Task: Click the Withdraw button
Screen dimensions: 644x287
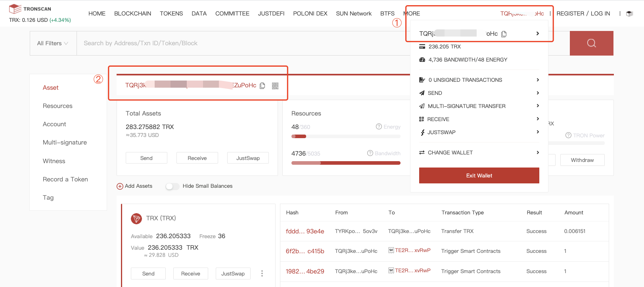Action: (x=582, y=160)
